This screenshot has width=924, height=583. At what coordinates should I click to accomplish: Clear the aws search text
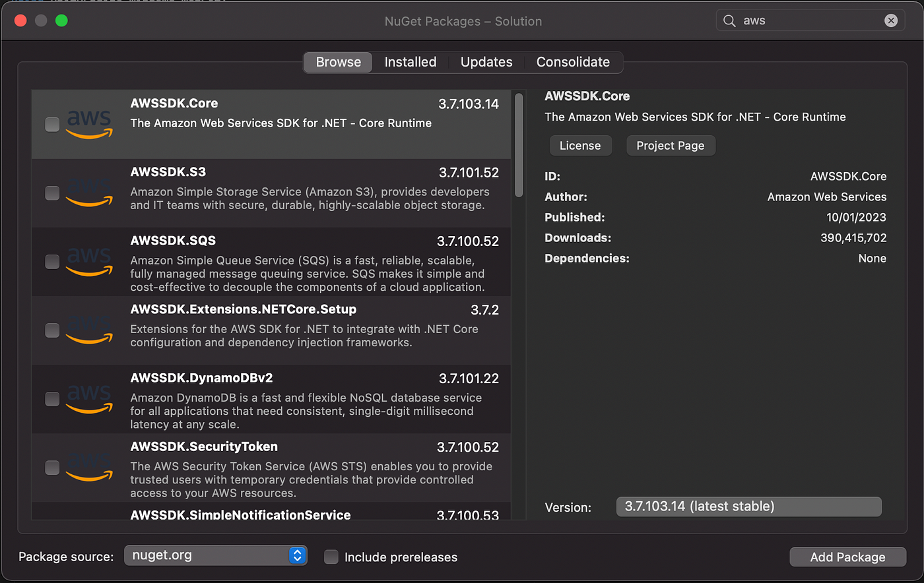891,20
